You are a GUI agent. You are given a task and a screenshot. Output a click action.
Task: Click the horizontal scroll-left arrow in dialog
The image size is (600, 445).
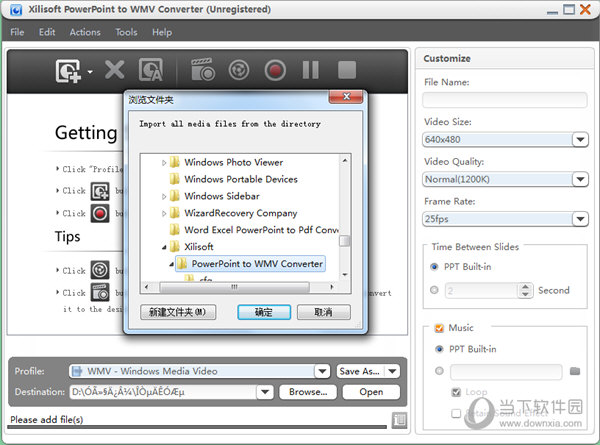[146, 287]
